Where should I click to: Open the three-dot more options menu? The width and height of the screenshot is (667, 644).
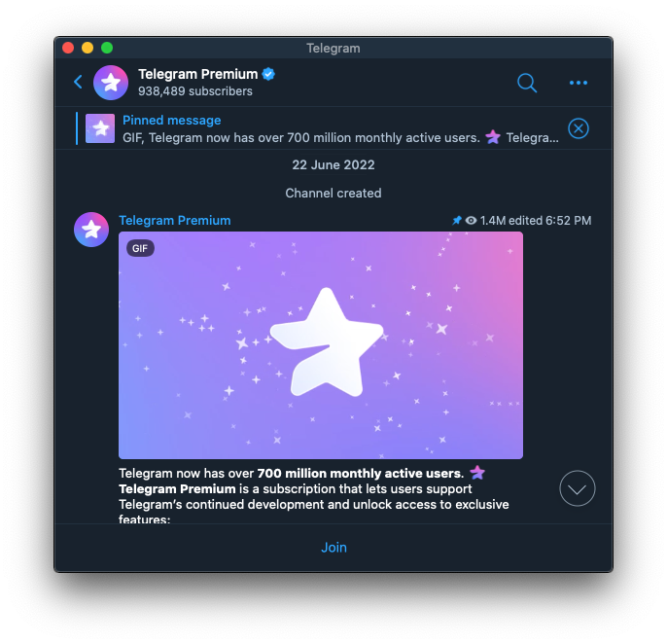click(x=579, y=83)
